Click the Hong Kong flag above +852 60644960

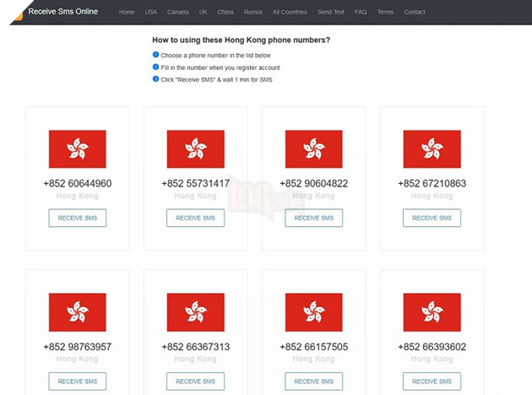77,149
